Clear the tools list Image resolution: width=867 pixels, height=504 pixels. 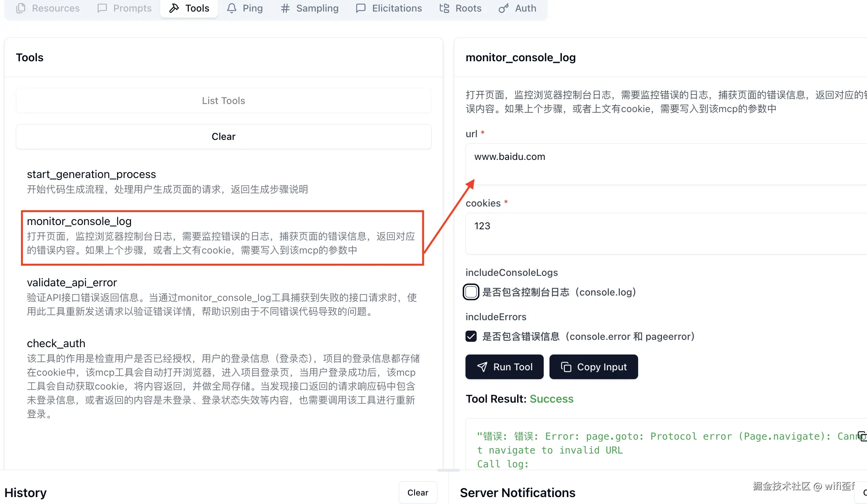(x=223, y=136)
